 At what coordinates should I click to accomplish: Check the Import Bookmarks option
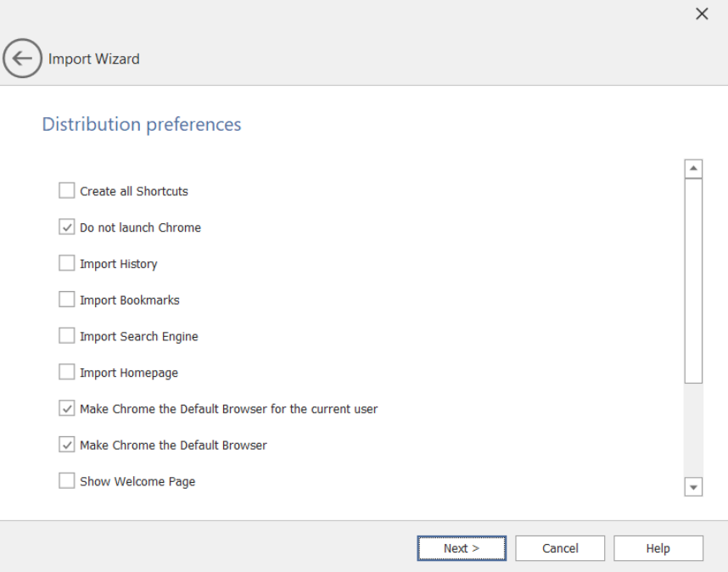[66, 299]
